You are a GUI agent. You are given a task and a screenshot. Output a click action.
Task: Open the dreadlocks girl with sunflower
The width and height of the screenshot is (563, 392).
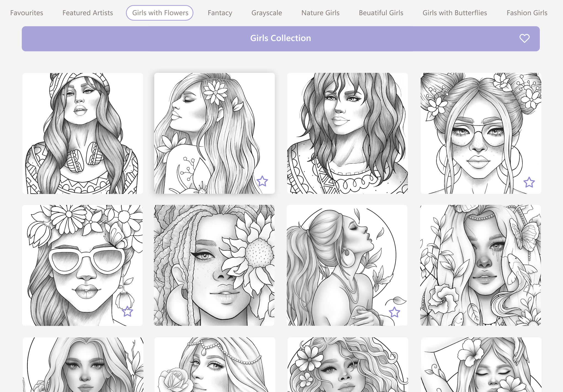click(214, 265)
